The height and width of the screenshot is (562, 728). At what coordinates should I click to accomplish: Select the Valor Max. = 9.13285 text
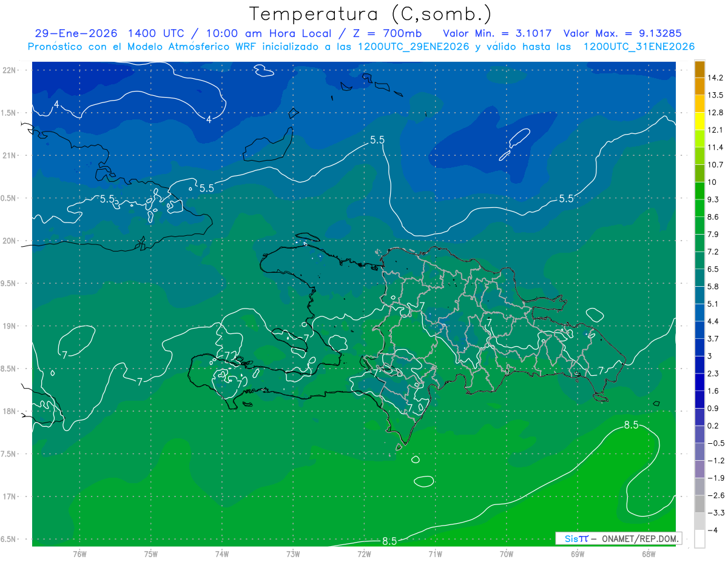coord(627,33)
